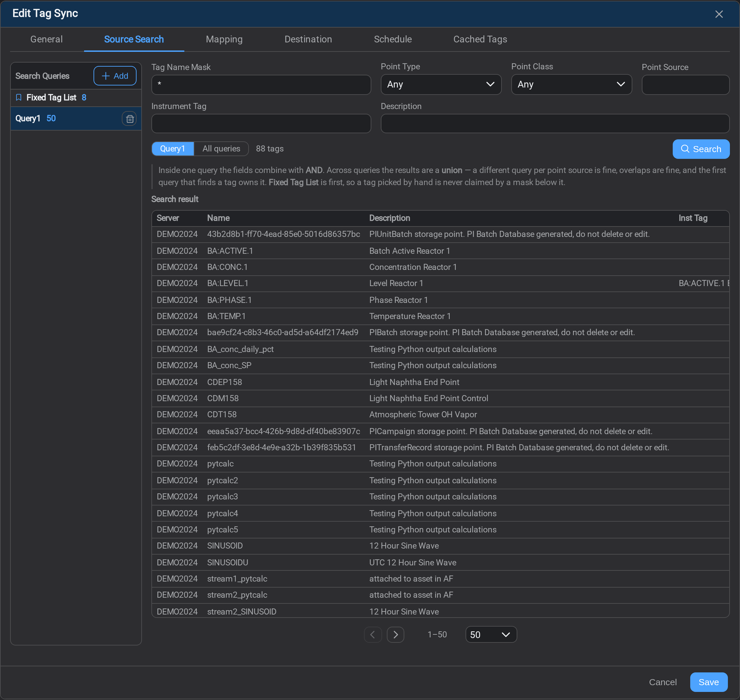Click the Name column header
Screen dimensions: 740x700
(x=218, y=218)
